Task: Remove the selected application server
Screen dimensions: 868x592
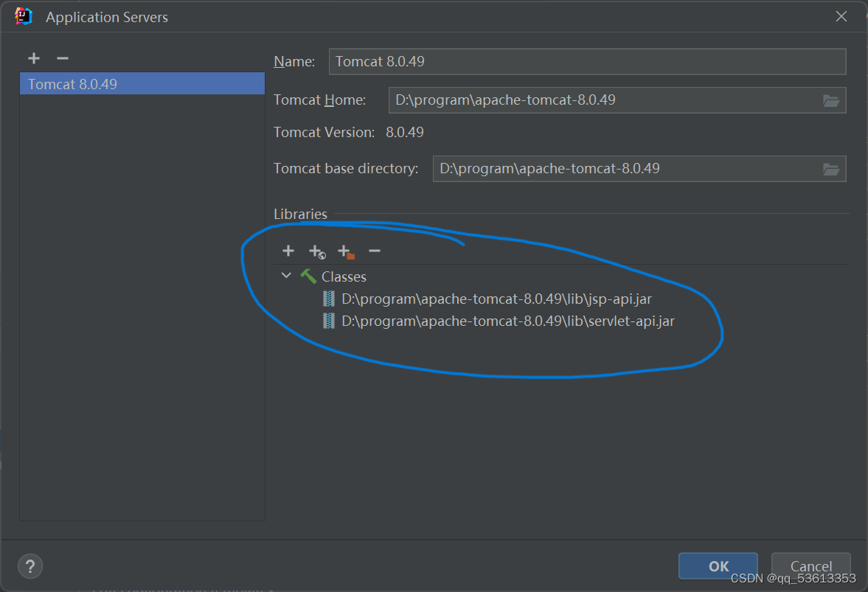Action: click(63, 58)
